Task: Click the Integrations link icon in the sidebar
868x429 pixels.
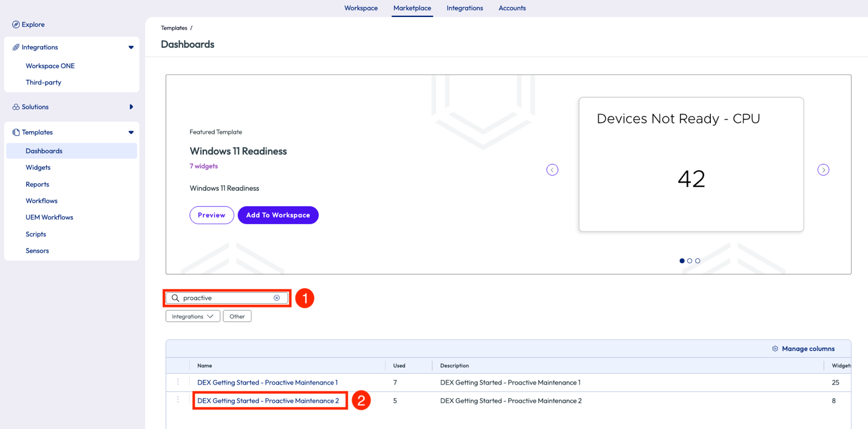Action: click(15, 47)
